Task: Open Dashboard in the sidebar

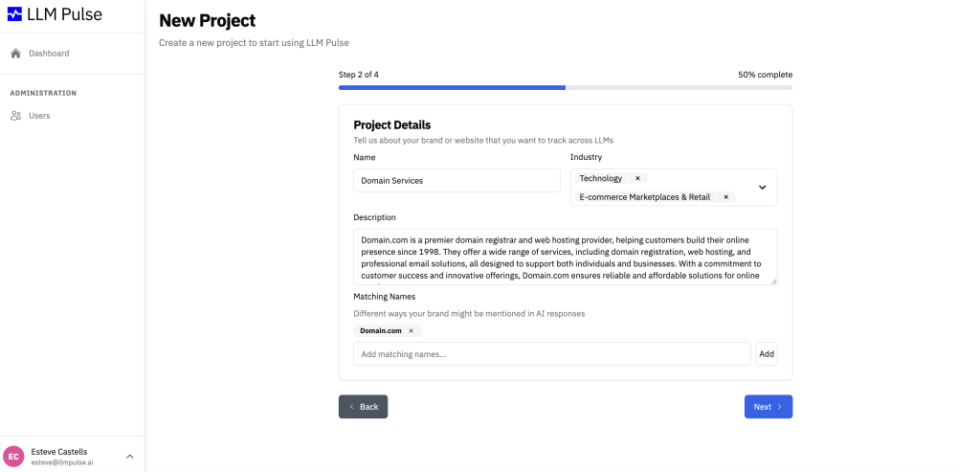Action: pyautogui.click(x=49, y=54)
